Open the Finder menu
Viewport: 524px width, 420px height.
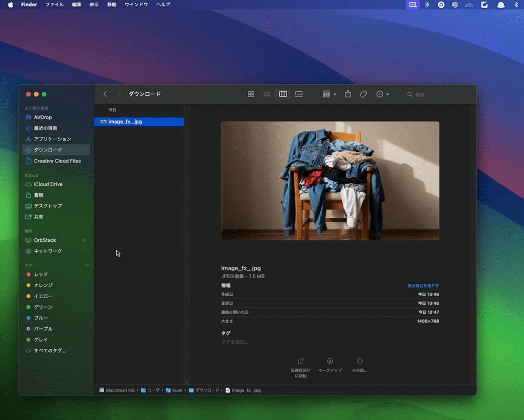[x=29, y=5]
